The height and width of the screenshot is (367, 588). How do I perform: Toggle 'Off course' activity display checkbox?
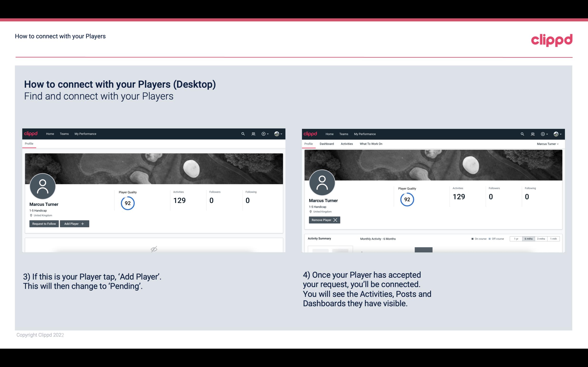tap(490, 238)
